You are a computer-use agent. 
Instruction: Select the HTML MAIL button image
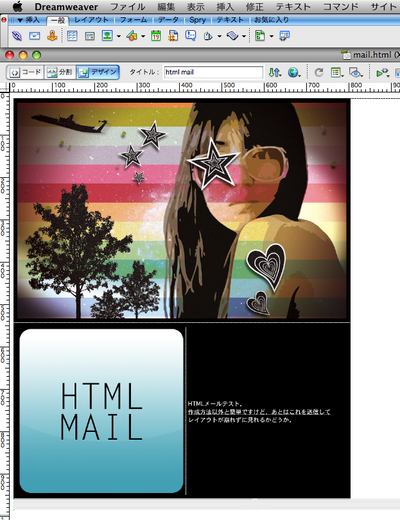101,411
